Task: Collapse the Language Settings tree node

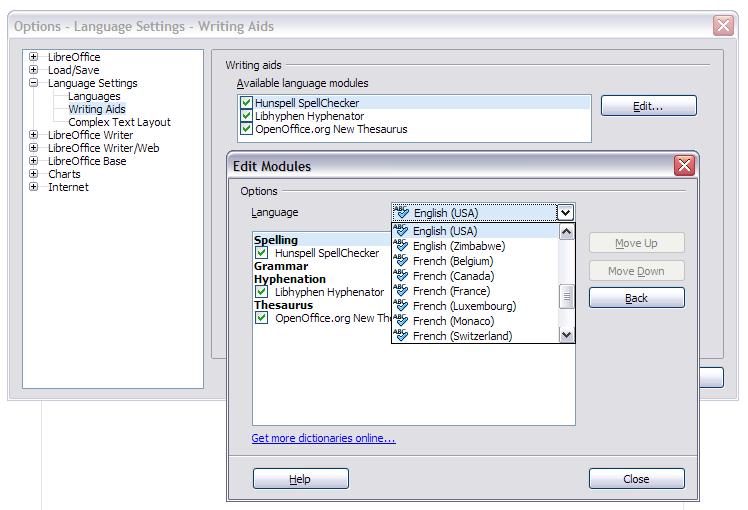Action: pos(34,83)
